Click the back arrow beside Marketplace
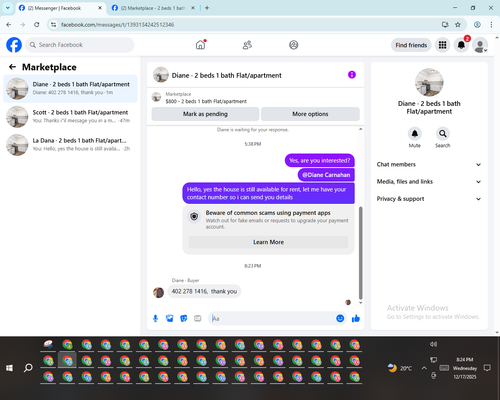 click(12, 67)
